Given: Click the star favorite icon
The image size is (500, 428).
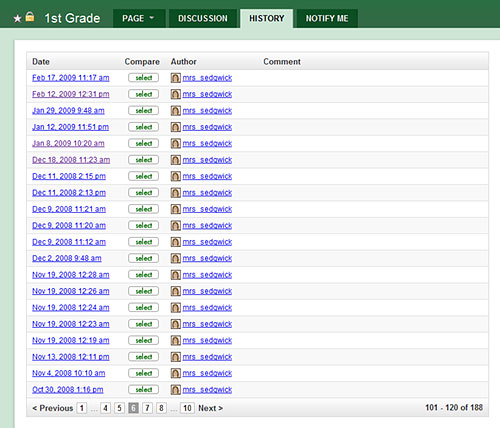Looking at the screenshot, I should point(17,19).
